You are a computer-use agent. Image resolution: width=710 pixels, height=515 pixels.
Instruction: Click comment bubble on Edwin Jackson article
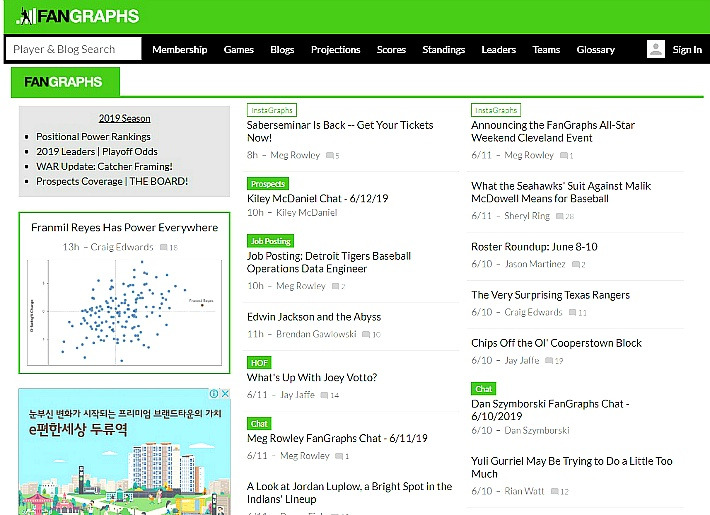click(366, 335)
